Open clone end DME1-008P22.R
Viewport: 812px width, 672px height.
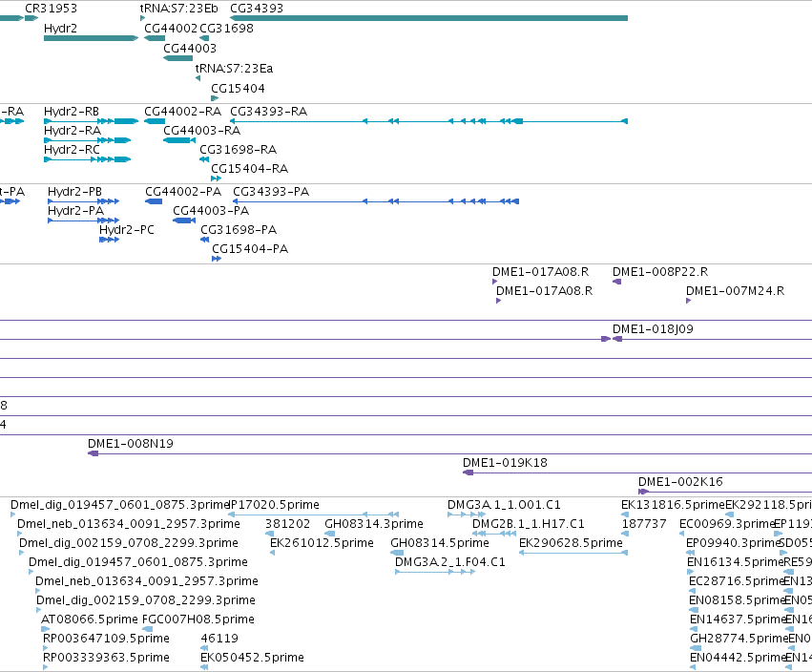pos(616,282)
